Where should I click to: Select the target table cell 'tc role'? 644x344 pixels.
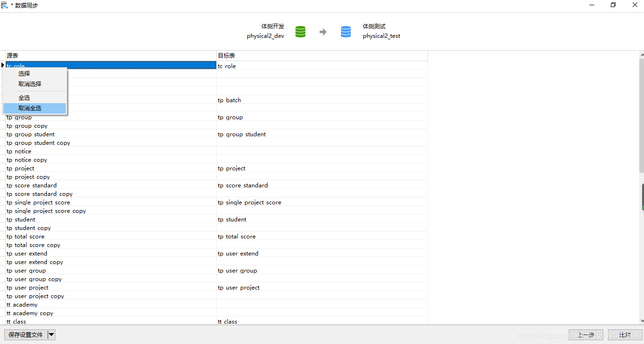point(322,66)
